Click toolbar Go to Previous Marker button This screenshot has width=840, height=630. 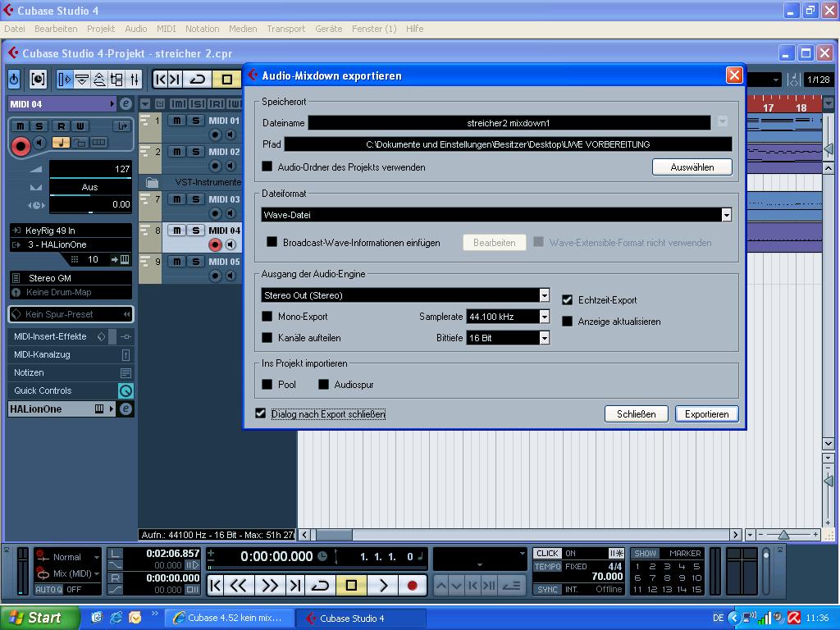pos(160,80)
